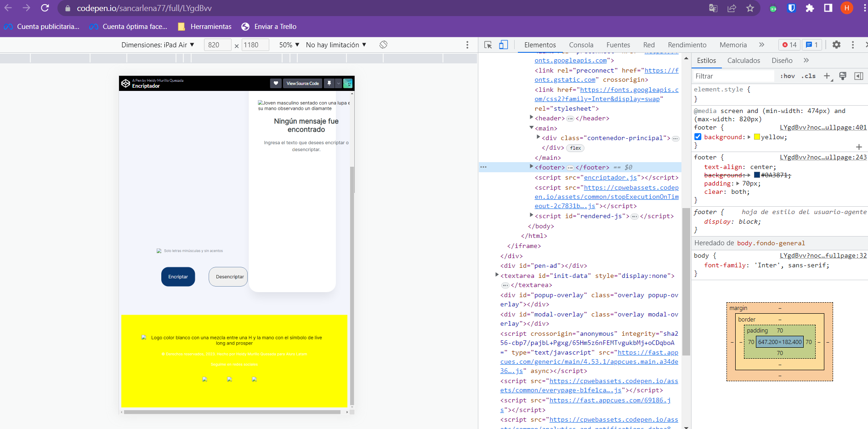Expand the header element node
Viewport: 868px width, 429px height.
532,118
